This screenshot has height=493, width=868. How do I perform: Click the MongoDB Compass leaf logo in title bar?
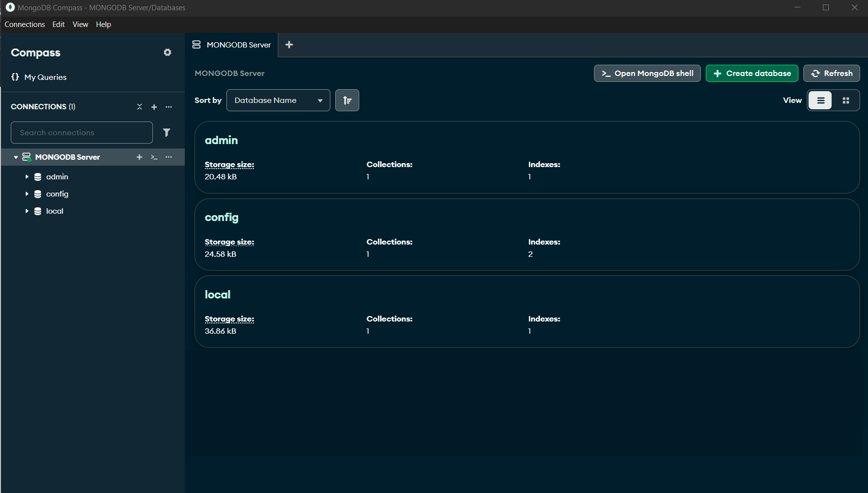tap(10, 7)
